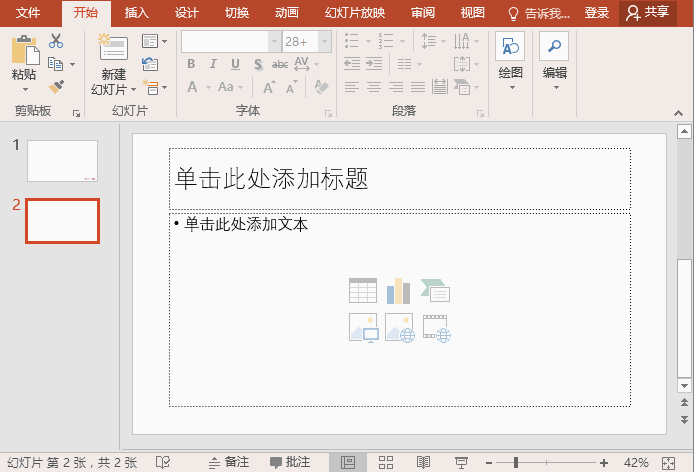Switch to the Animations (动画) tab
Viewport: 694px width, 472px height.
tap(287, 13)
